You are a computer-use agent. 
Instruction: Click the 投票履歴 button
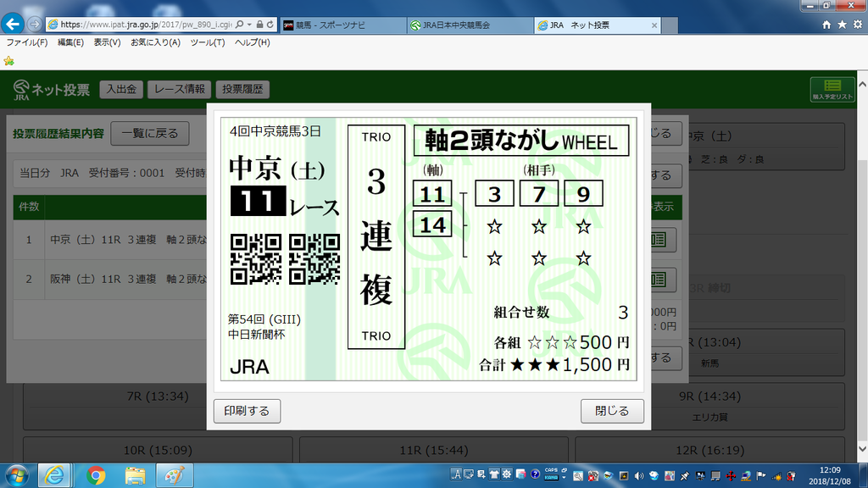coord(242,89)
